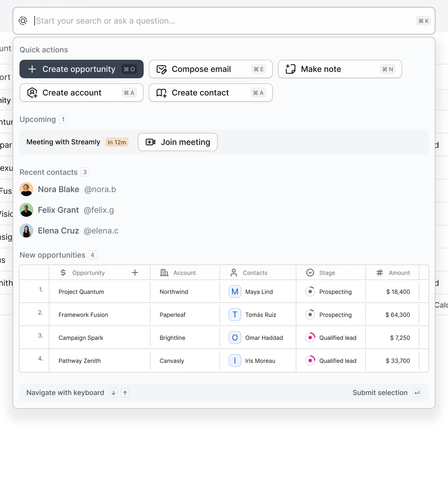Click the compose email envelope icon
Screen dimensions: 448x483
161,69
